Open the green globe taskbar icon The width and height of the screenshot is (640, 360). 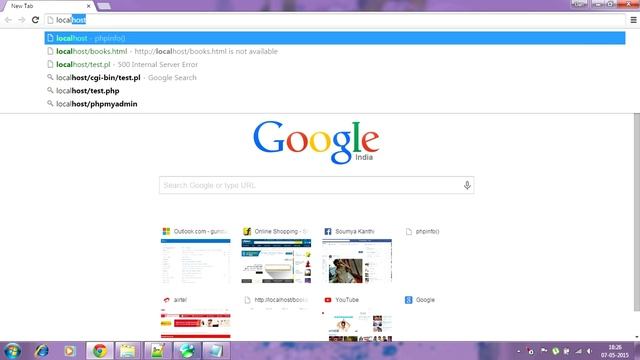187,351
